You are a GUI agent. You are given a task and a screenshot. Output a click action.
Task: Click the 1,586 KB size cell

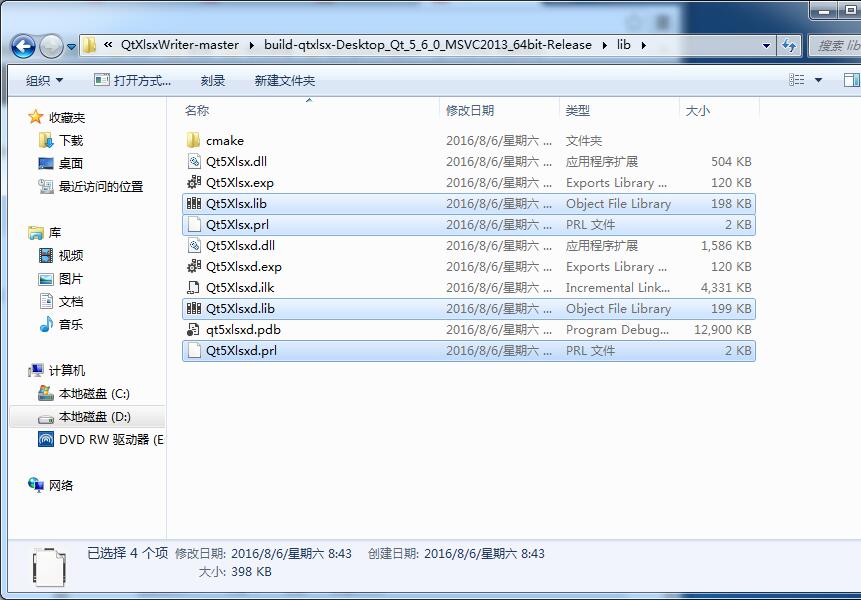tap(726, 245)
